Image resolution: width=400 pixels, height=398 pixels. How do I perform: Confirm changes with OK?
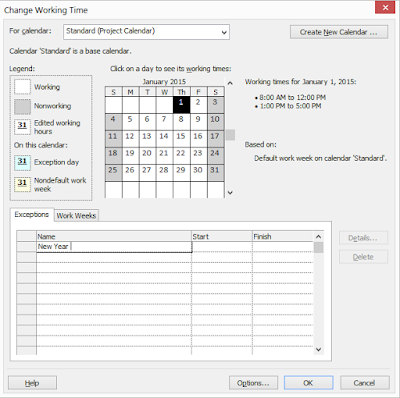308,383
